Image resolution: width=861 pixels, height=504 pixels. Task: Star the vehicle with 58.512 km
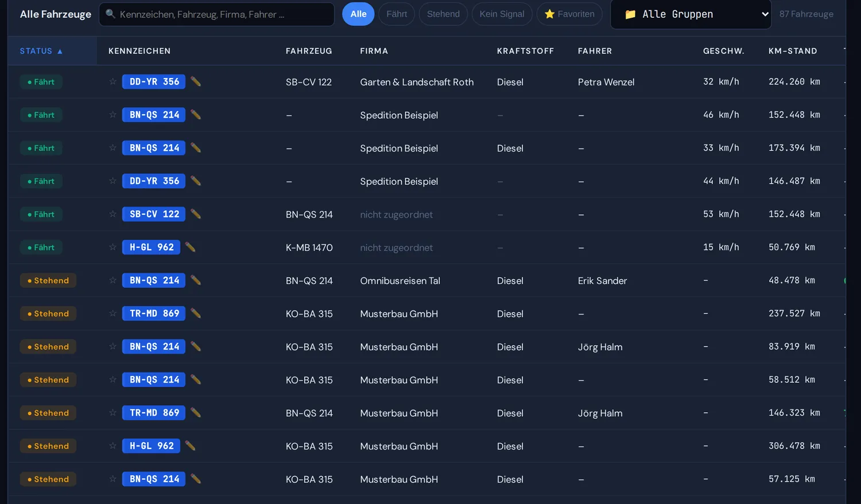click(113, 379)
